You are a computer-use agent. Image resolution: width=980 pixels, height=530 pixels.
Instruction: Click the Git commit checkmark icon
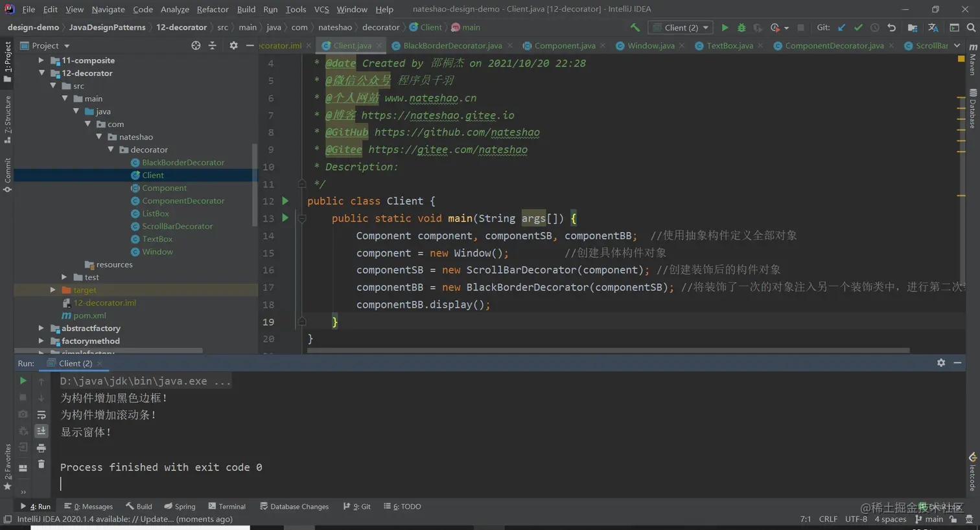858,27
